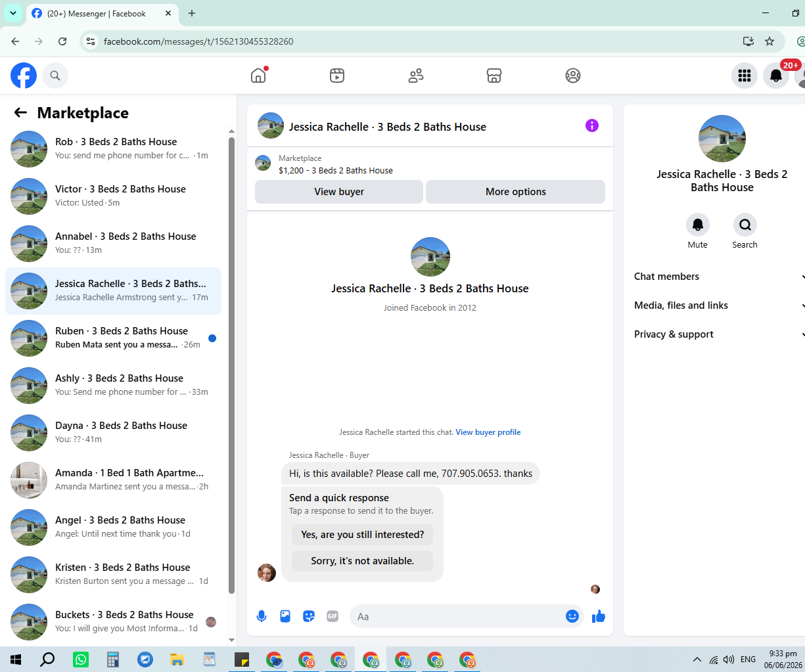Click the bookmark star in address bar

[x=770, y=41]
